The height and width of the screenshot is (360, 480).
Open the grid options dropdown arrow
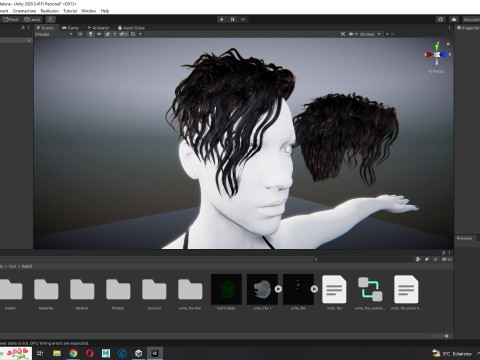(x=140, y=34)
